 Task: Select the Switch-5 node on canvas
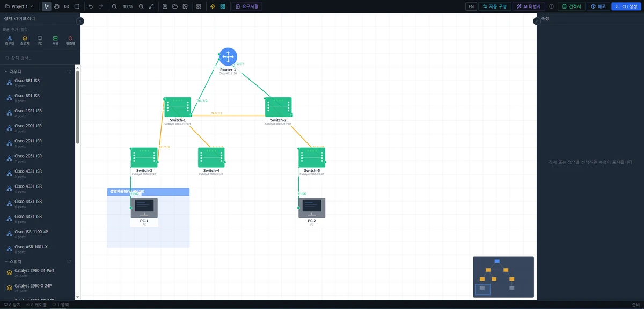point(312,157)
